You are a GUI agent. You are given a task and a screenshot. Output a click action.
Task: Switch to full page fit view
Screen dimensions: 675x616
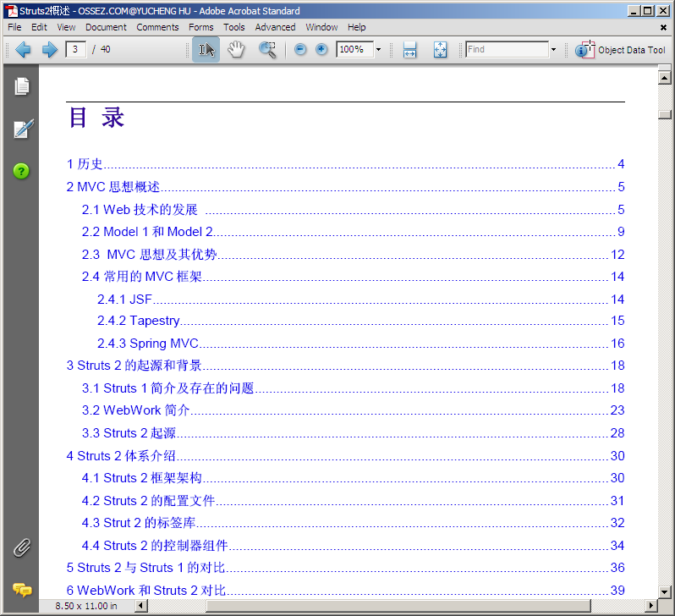440,50
